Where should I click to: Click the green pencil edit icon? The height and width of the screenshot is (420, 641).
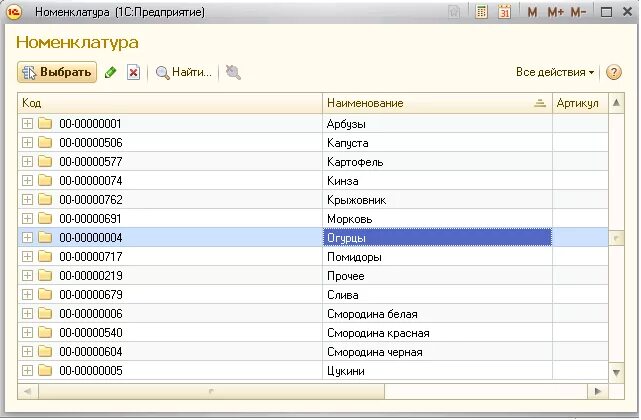coord(110,72)
